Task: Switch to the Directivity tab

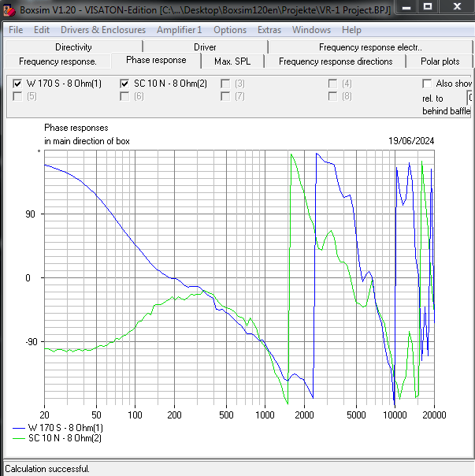Action: coord(73,47)
